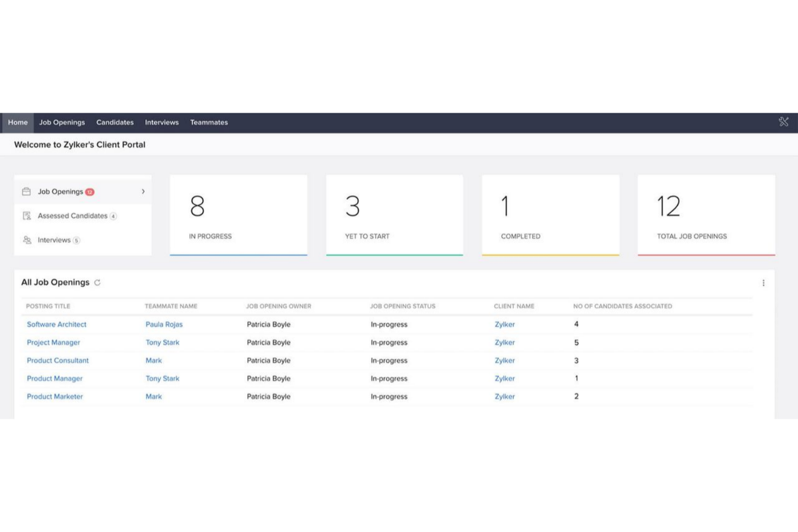The image size is (798, 532).
Task: Switch to the Candidates tab
Action: point(115,122)
